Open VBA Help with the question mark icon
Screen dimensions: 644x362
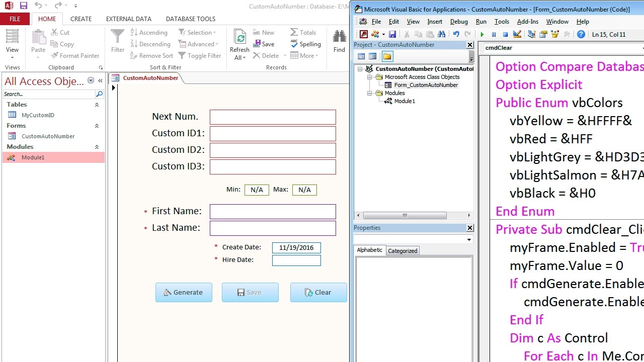coord(581,34)
